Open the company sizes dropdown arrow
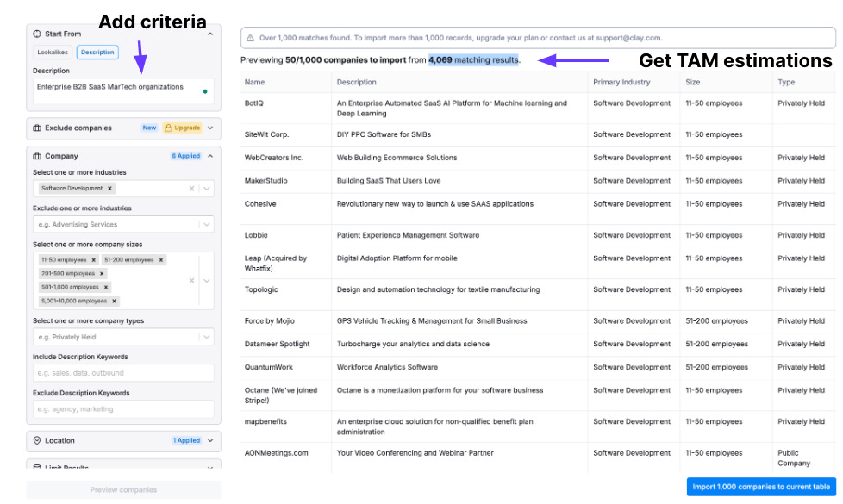 (207, 281)
